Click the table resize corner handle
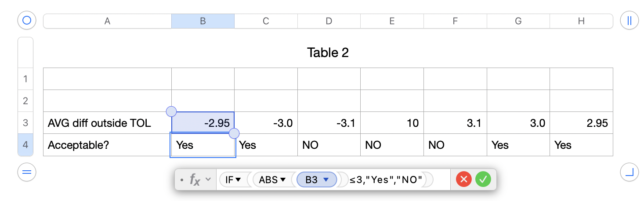This screenshot has height=201, width=644. pyautogui.click(x=629, y=172)
